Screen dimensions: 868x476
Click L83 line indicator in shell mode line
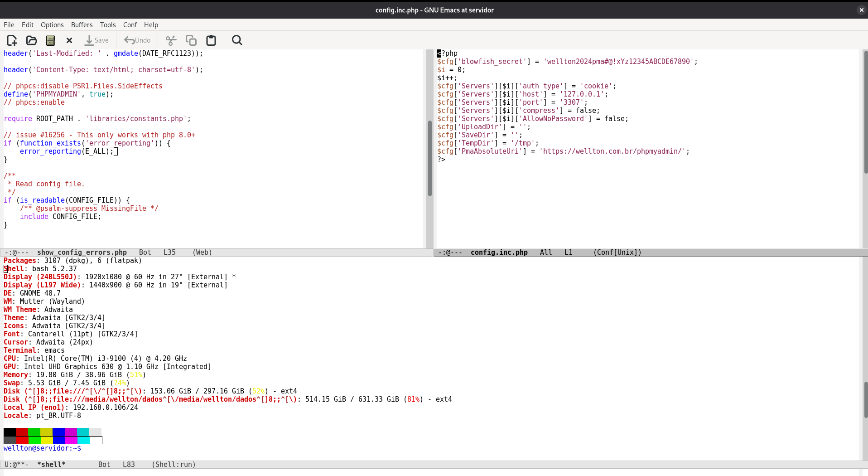point(129,465)
